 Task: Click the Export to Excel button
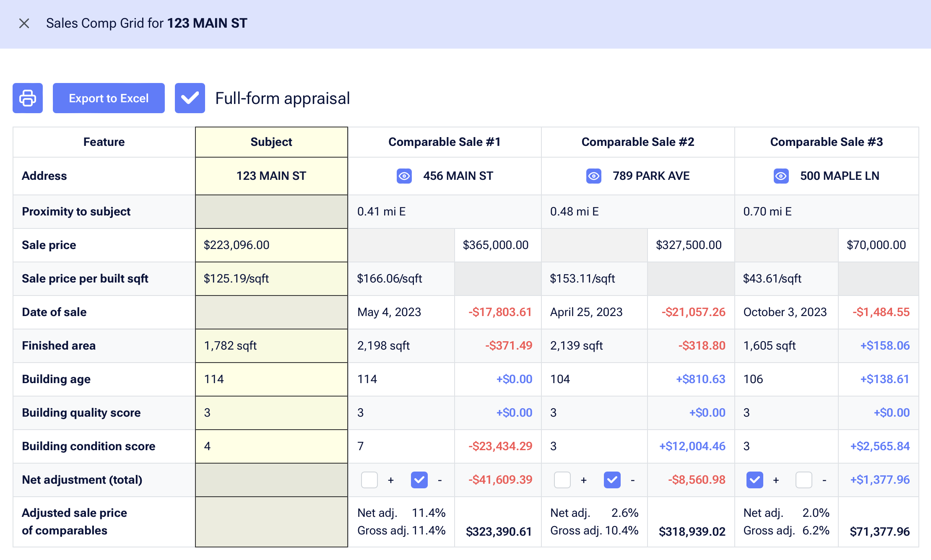pyautogui.click(x=109, y=98)
